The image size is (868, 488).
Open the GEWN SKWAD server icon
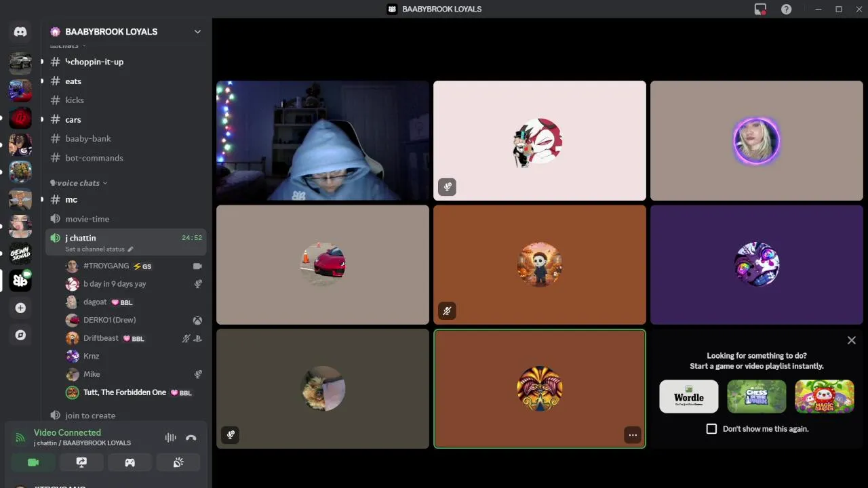pyautogui.click(x=20, y=253)
